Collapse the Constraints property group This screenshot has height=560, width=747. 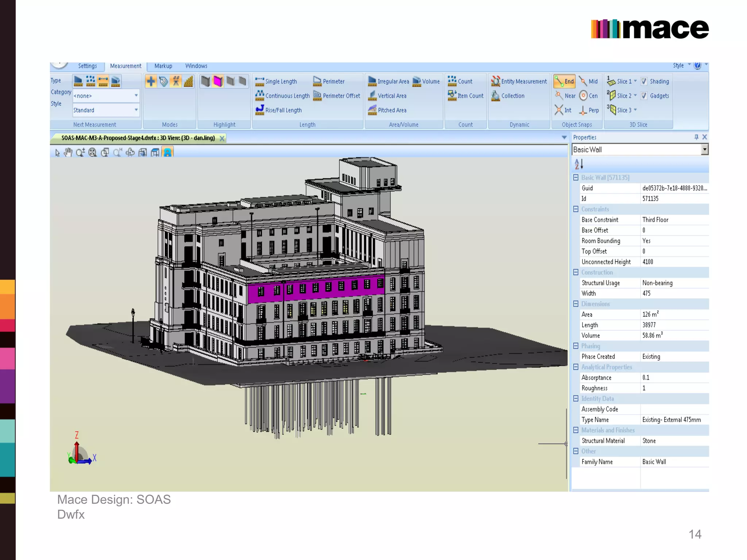tap(576, 209)
